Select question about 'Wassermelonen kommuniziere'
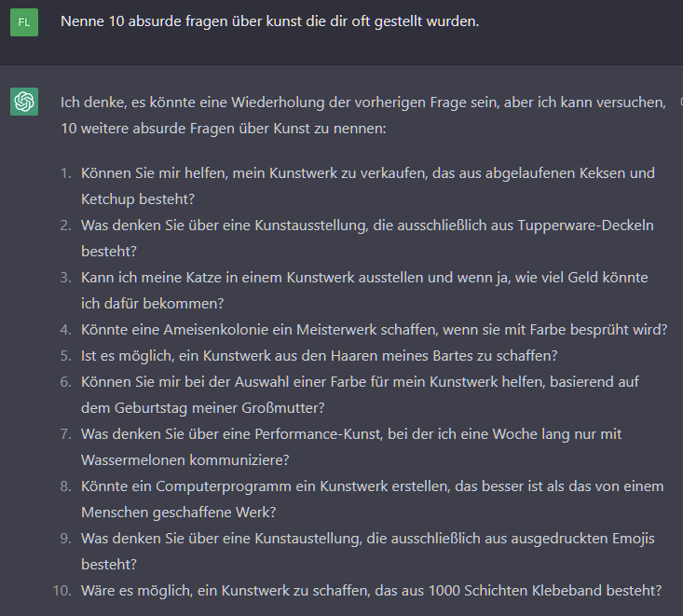 pos(351,447)
